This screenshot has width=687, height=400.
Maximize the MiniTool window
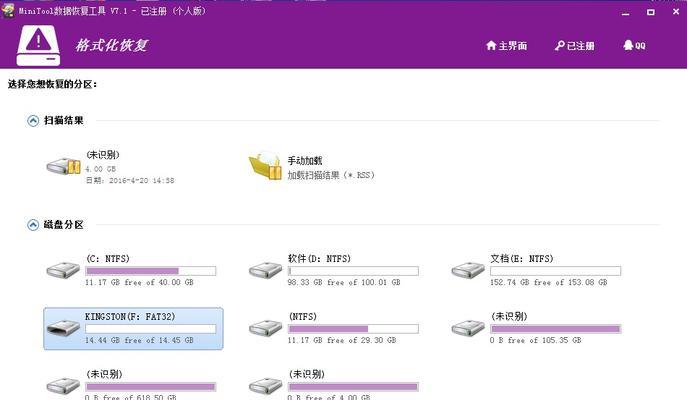coord(651,12)
